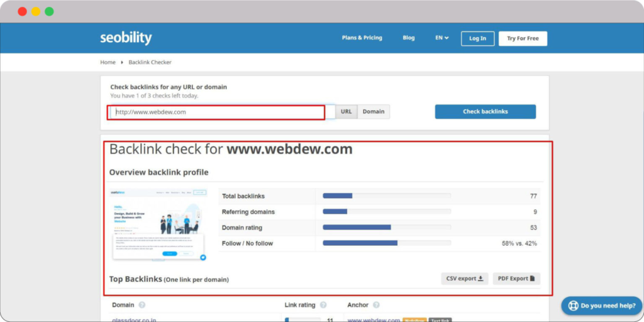Click the help icon beside Domain column

(142, 305)
